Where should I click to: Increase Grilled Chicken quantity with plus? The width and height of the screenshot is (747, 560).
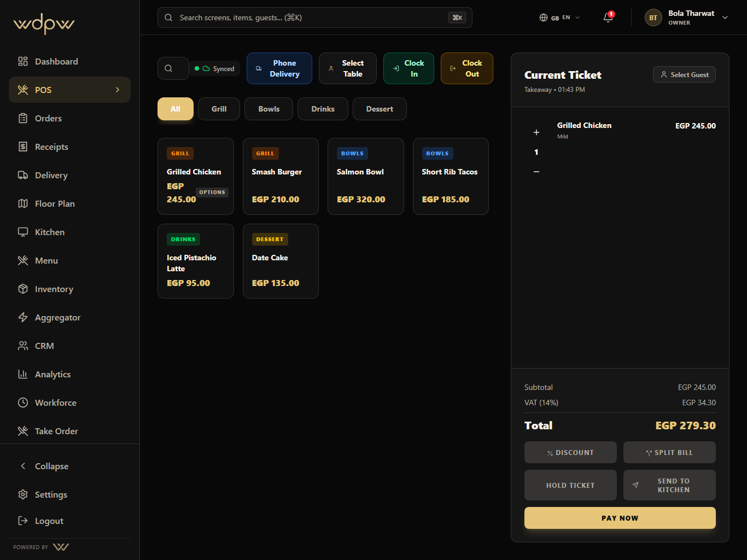click(536, 132)
